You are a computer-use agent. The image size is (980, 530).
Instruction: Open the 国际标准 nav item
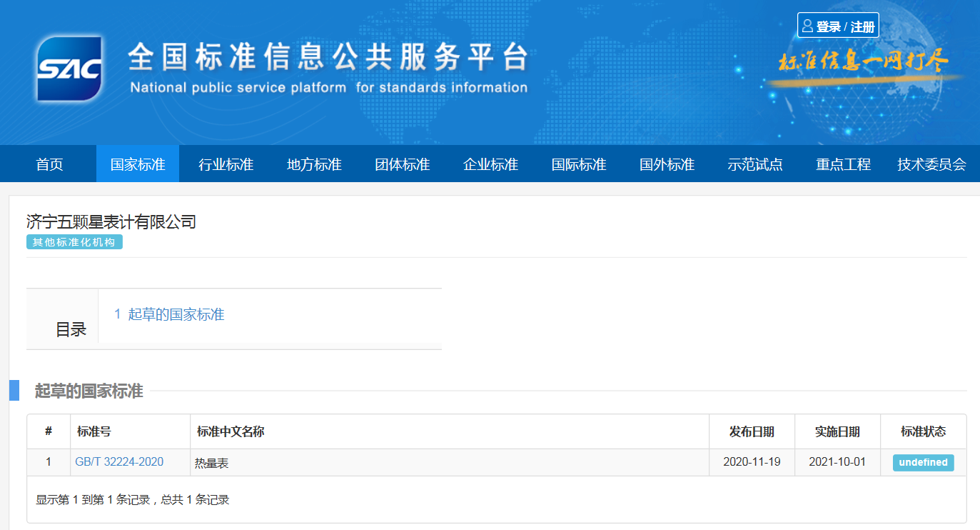tap(579, 164)
